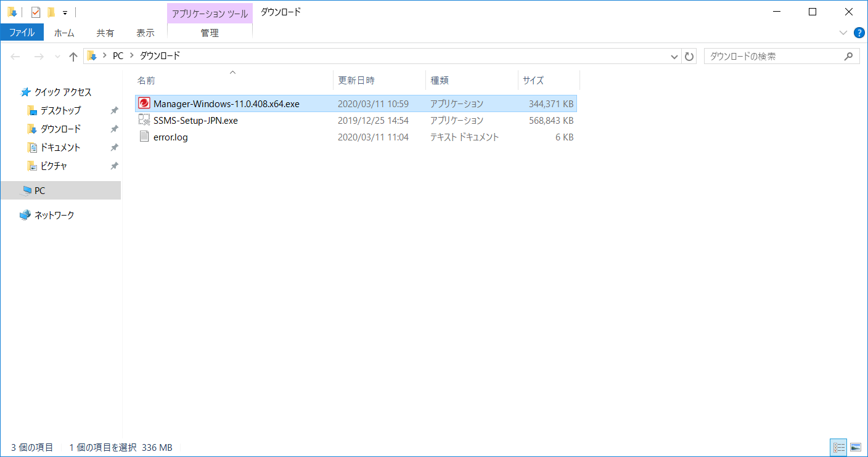This screenshot has width=868, height=457.
Task: Click the 2020/03/11 10:59 date cell
Action: pyautogui.click(x=373, y=104)
